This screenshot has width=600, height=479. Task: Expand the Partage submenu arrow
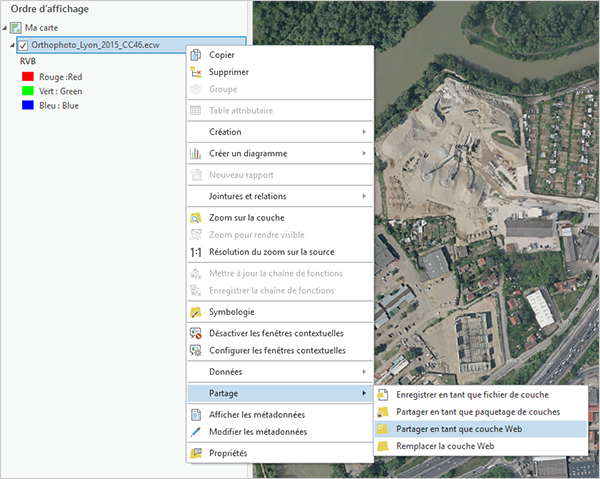(x=364, y=393)
